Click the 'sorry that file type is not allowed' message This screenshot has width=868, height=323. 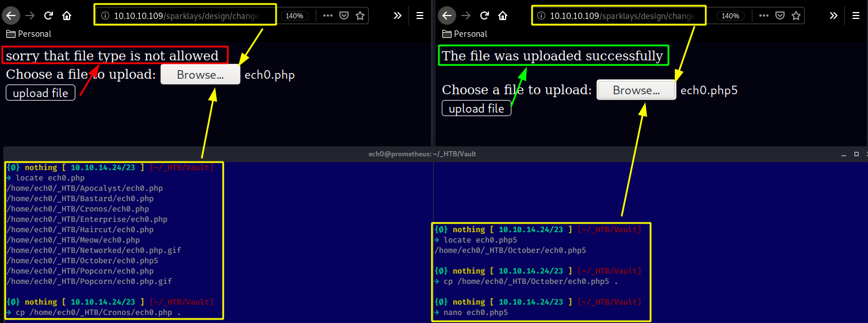pyautogui.click(x=112, y=56)
